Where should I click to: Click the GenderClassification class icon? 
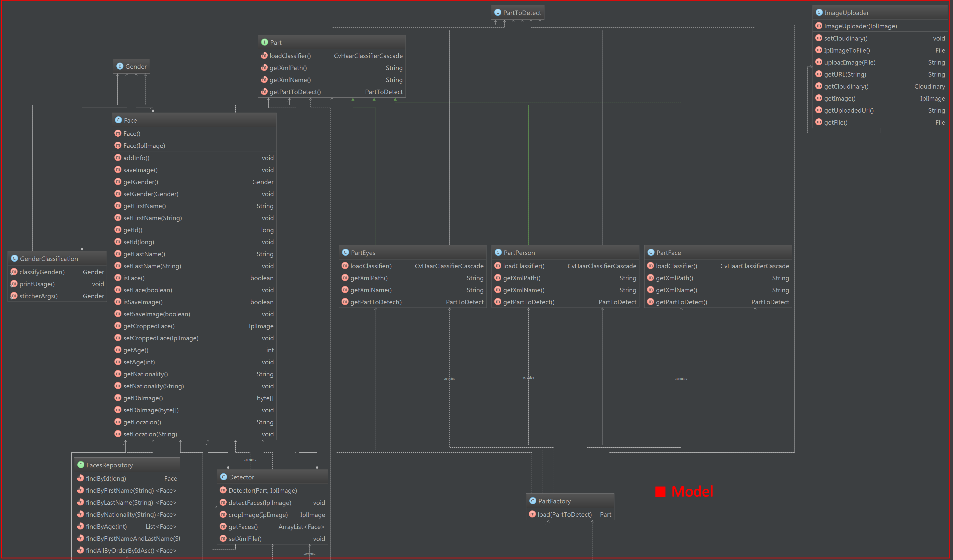[14, 258]
